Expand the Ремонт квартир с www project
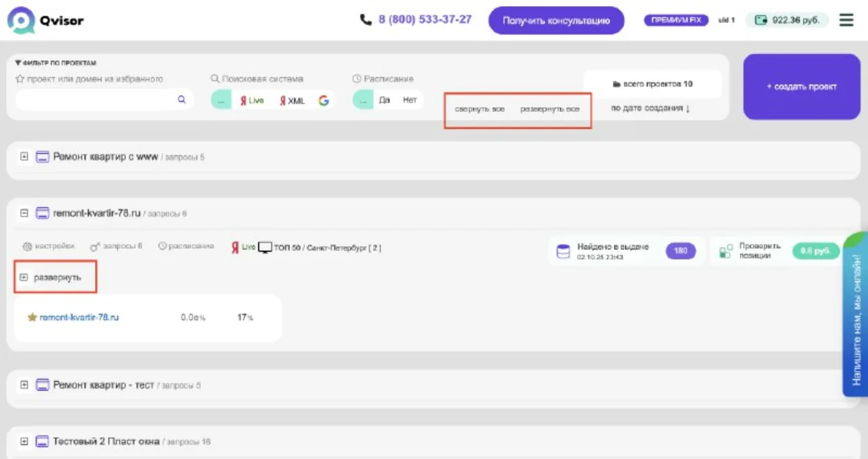868x459 pixels. [24, 157]
